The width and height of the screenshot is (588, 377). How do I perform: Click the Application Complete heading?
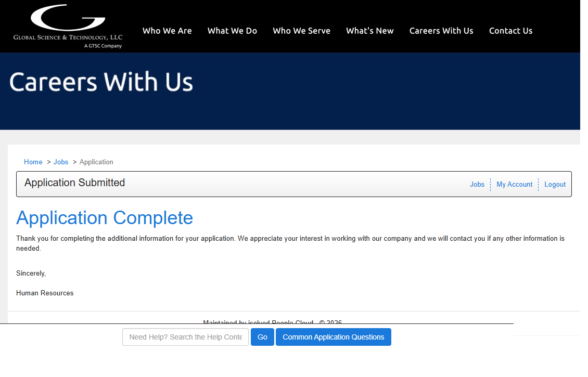[x=105, y=218]
